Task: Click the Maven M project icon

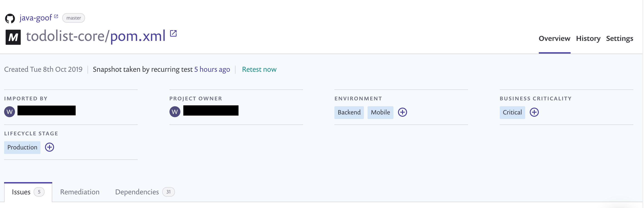Action: coord(13,37)
